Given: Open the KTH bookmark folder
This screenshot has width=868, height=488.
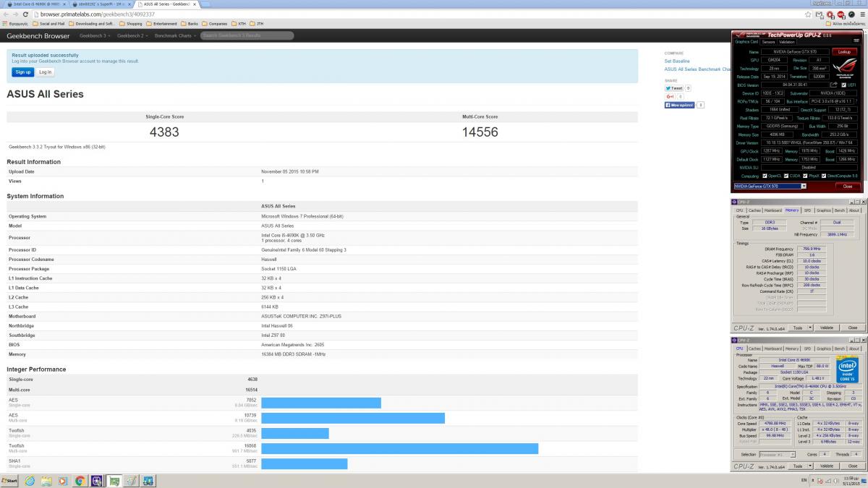Looking at the screenshot, I should (239, 24).
